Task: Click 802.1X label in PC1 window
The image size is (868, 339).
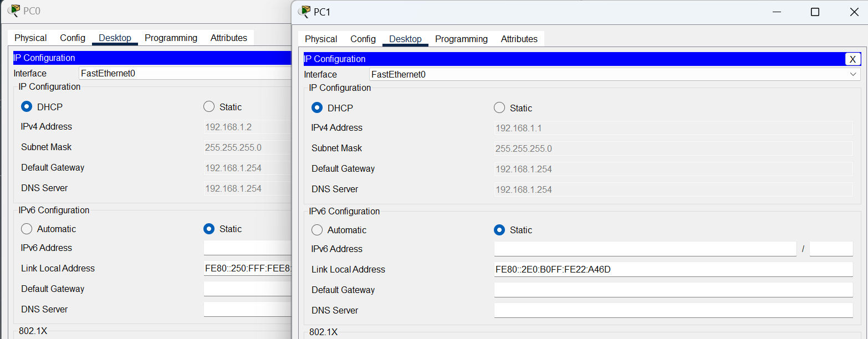Action: tap(323, 332)
